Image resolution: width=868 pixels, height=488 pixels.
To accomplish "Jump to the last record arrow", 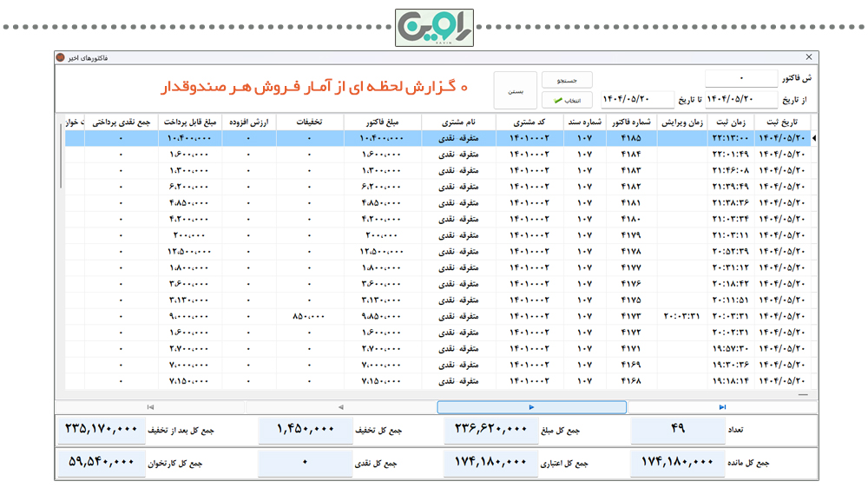I will tap(722, 407).
